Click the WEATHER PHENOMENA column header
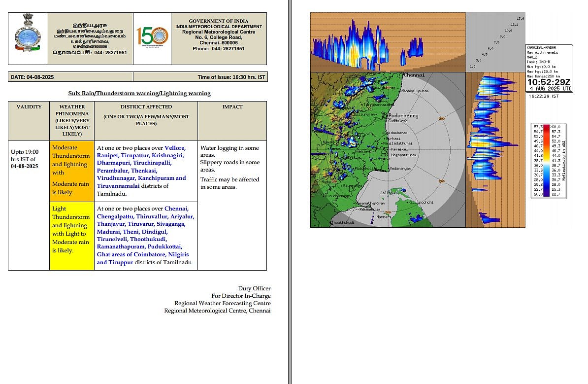This screenshot has width=588, height=384. 72,120
